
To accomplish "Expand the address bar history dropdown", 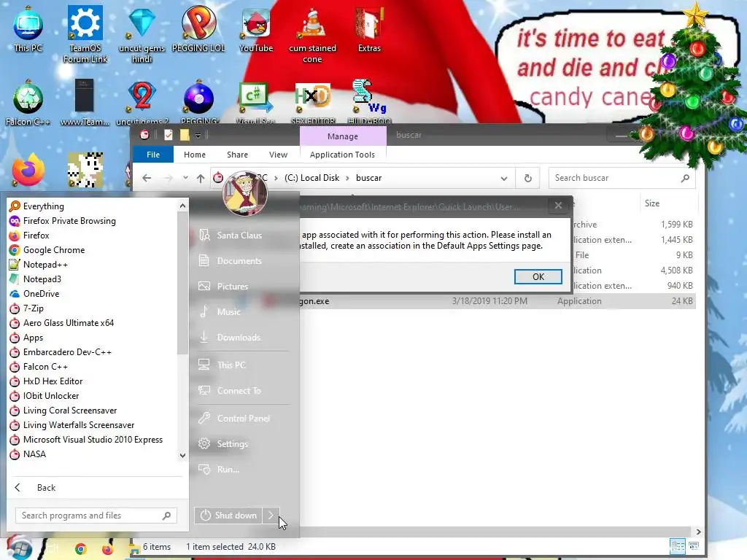I will [504, 178].
